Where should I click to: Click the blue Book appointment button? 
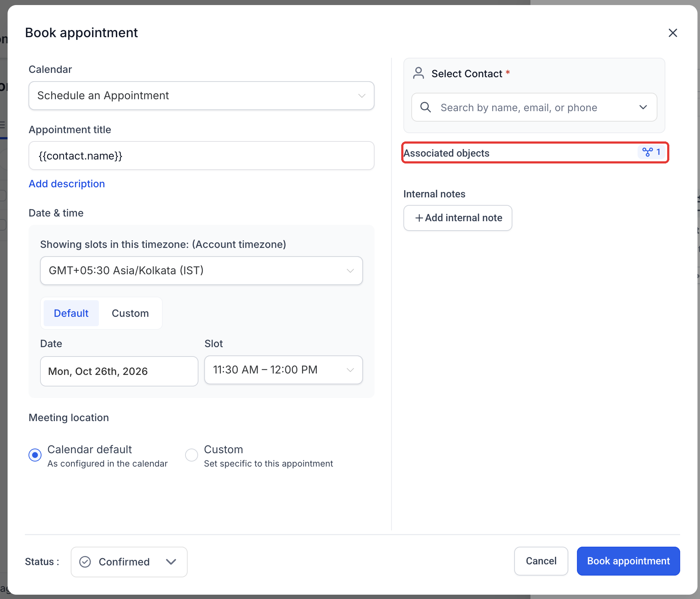[x=629, y=561]
